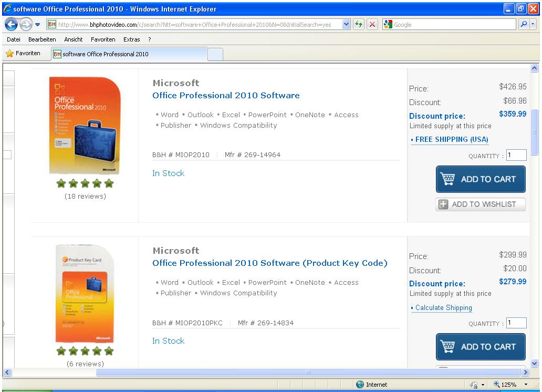Click the Mfr # 269-14964 text

click(x=253, y=154)
